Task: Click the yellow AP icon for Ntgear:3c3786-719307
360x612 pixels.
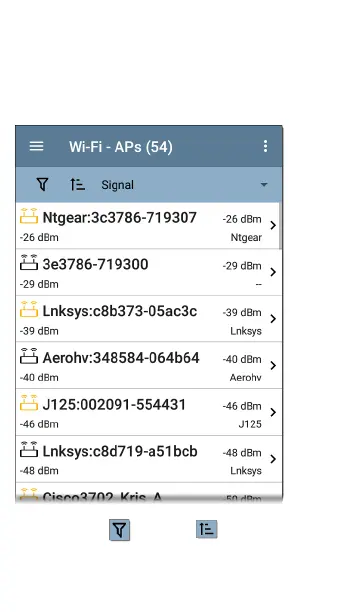Action: pyautogui.click(x=29, y=216)
